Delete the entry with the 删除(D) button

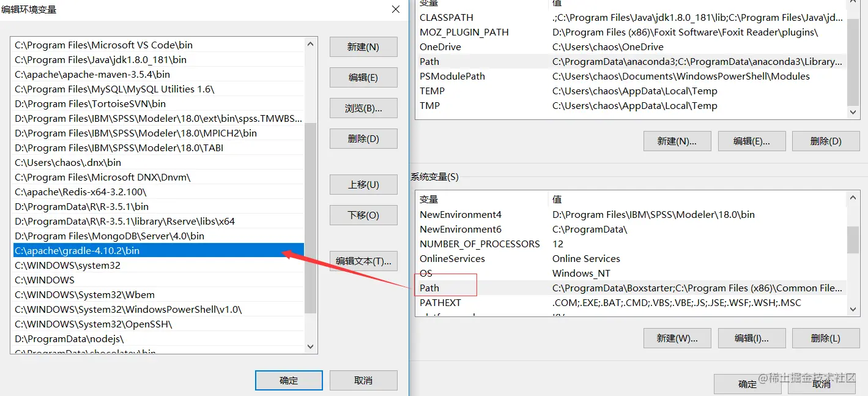(363, 139)
